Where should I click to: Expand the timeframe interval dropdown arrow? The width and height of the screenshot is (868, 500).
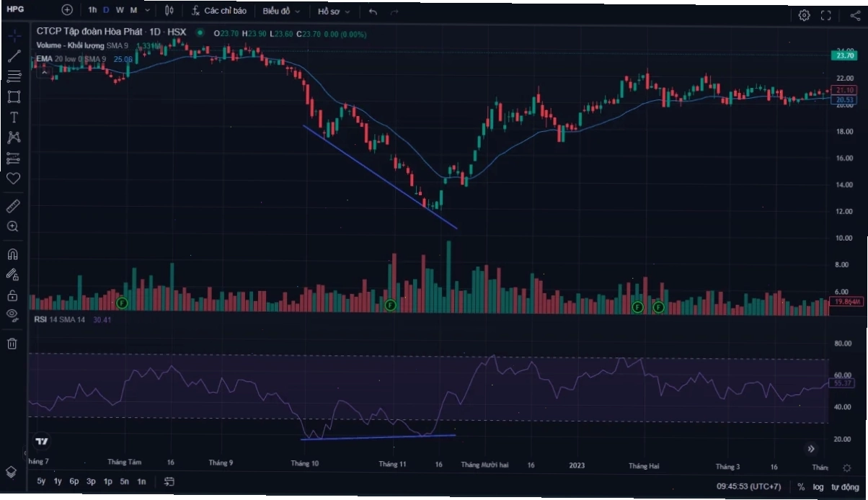point(147,11)
